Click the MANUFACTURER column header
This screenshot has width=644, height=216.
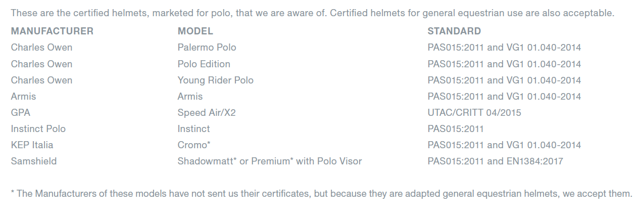(x=52, y=31)
